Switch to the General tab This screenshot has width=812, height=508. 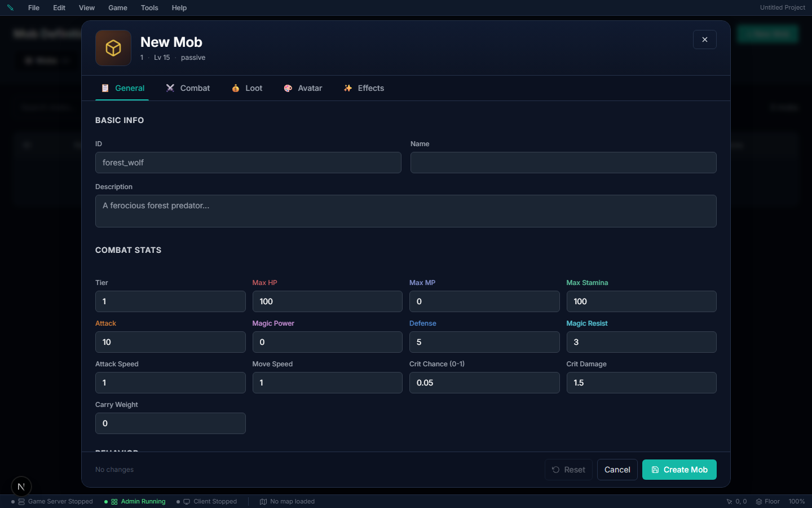[x=122, y=88]
